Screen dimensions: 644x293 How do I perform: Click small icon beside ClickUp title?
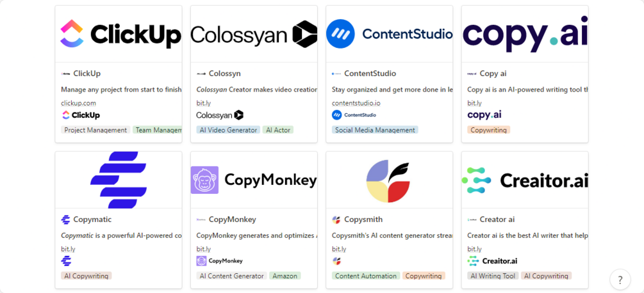tap(66, 74)
